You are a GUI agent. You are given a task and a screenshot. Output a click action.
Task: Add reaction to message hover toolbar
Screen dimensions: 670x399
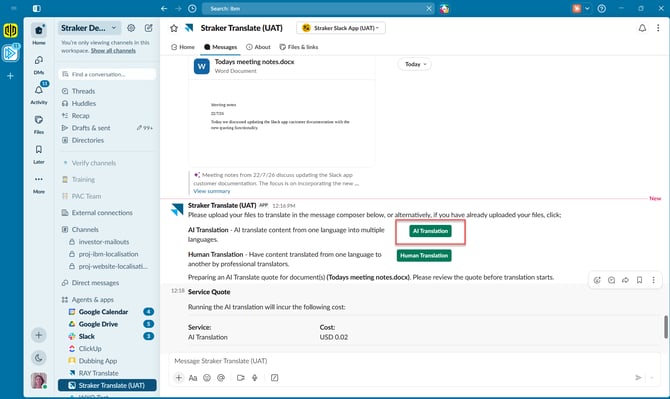pyautogui.click(x=597, y=280)
